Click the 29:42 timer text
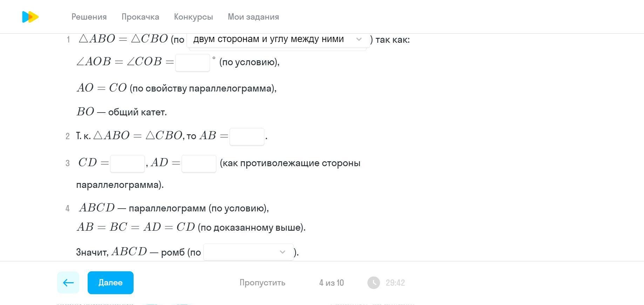The height and width of the screenshot is (305, 644). pyautogui.click(x=395, y=283)
